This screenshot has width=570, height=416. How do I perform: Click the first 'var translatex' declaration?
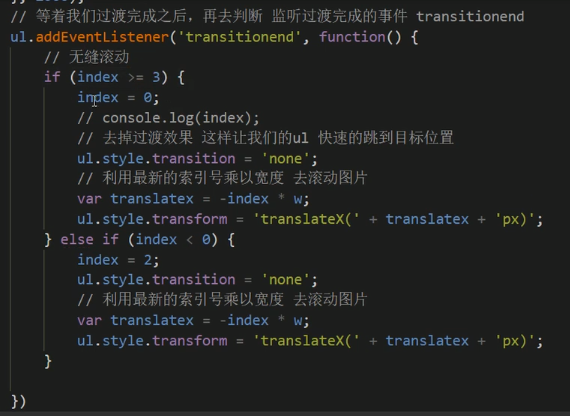click(193, 199)
